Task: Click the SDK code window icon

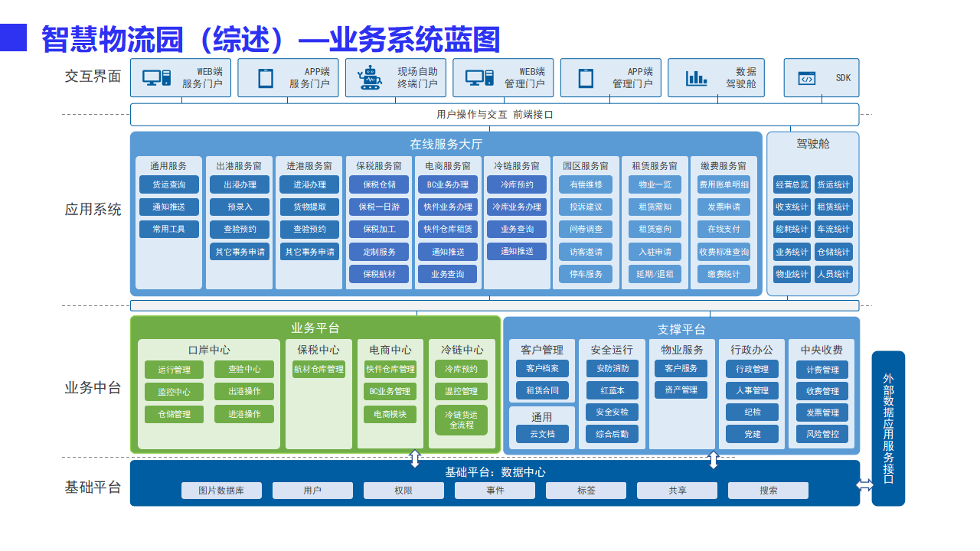Action: pos(806,78)
